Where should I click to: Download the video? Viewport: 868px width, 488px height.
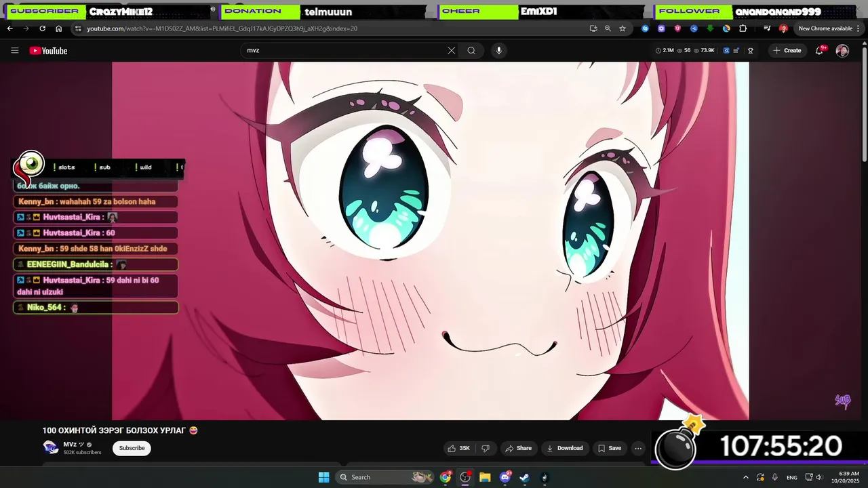tap(565, 448)
